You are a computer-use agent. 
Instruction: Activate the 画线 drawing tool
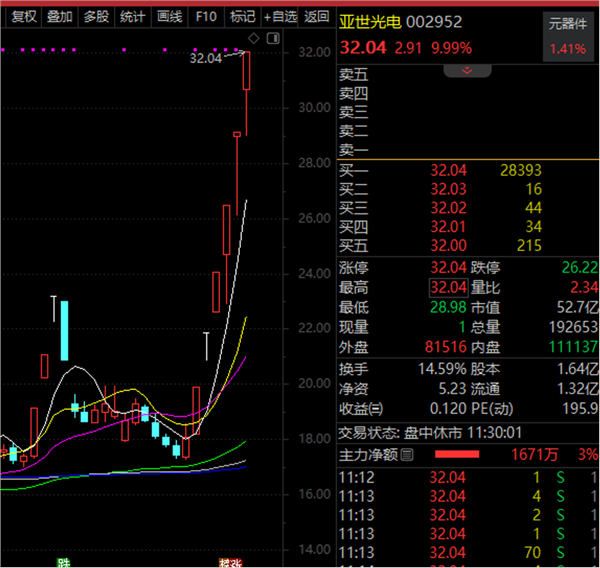click(169, 16)
